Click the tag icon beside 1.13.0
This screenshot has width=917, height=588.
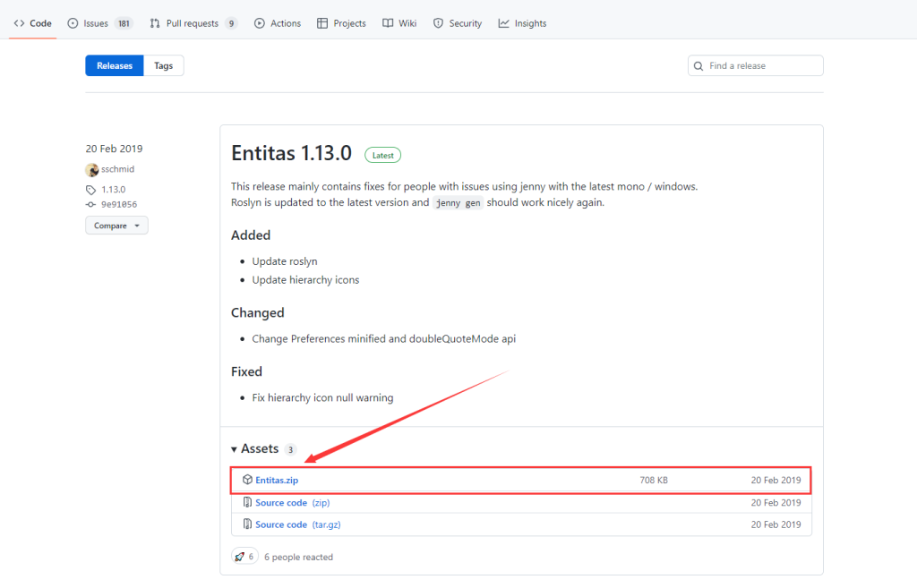click(x=90, y=190)
